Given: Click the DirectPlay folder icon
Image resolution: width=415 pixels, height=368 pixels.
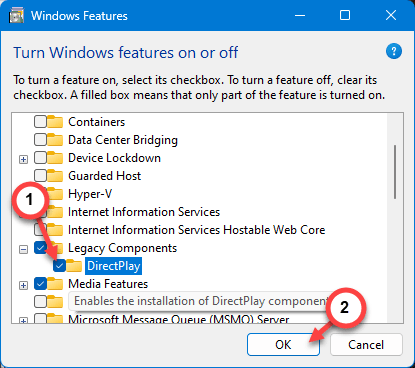Looking at the screenshot, I should [x=74, y=266].
